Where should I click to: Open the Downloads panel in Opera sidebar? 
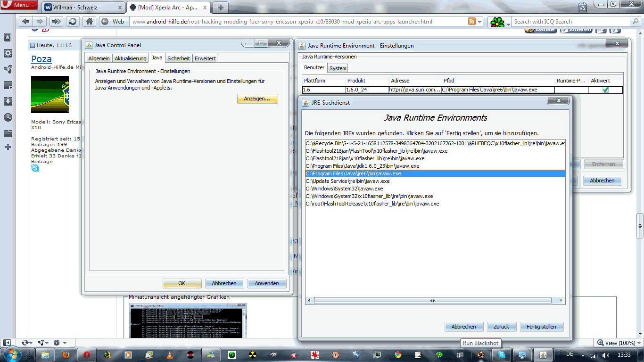tap(8, 101)
